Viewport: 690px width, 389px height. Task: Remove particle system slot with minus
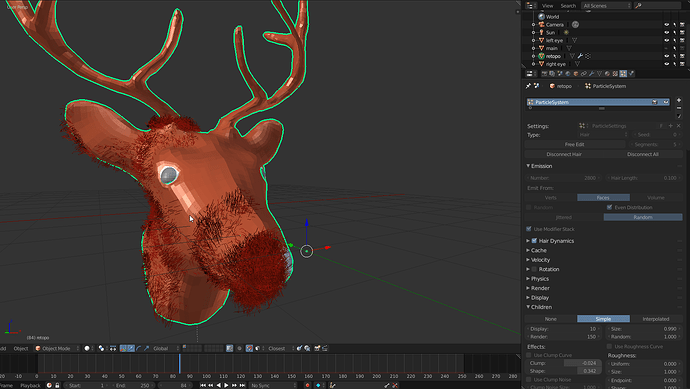click(x=679, y=108)
